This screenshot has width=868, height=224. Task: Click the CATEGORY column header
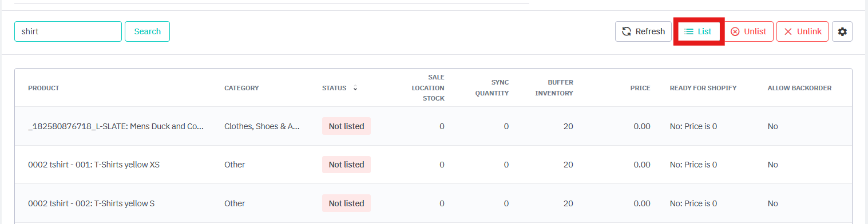pos(241,88)
